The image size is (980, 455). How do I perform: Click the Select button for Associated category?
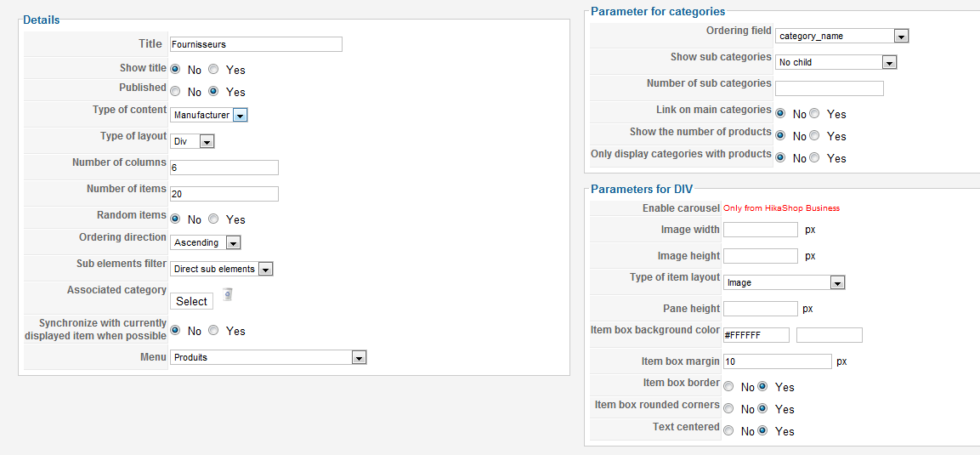[x=191, y=301]
